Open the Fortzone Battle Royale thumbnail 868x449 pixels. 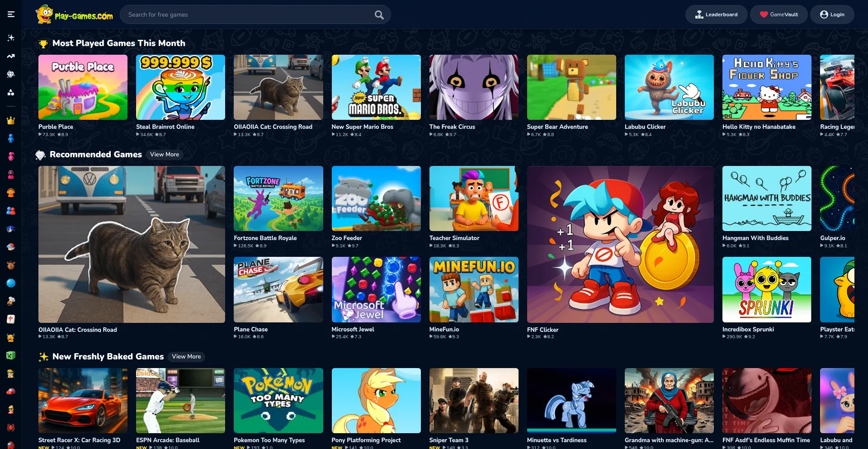point(278,199)
